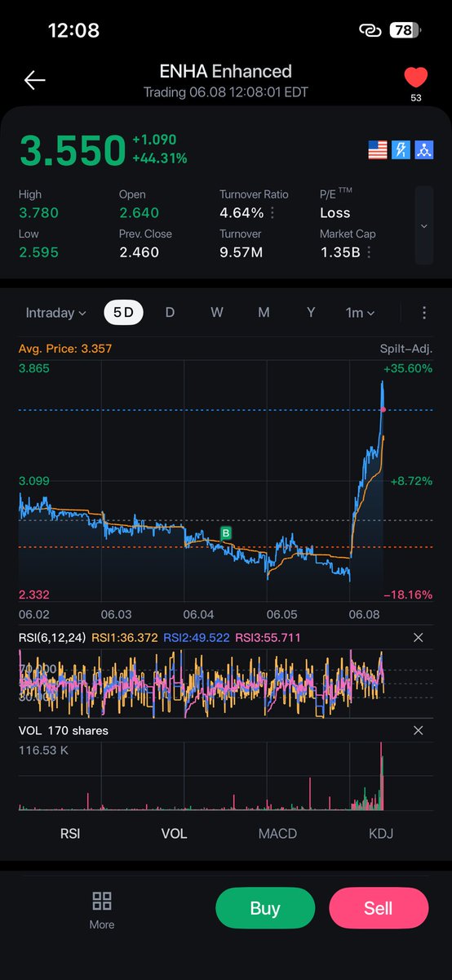
Task: Switch to the W weekly tab
Action: pyautogui.click(x=216, y=313)
